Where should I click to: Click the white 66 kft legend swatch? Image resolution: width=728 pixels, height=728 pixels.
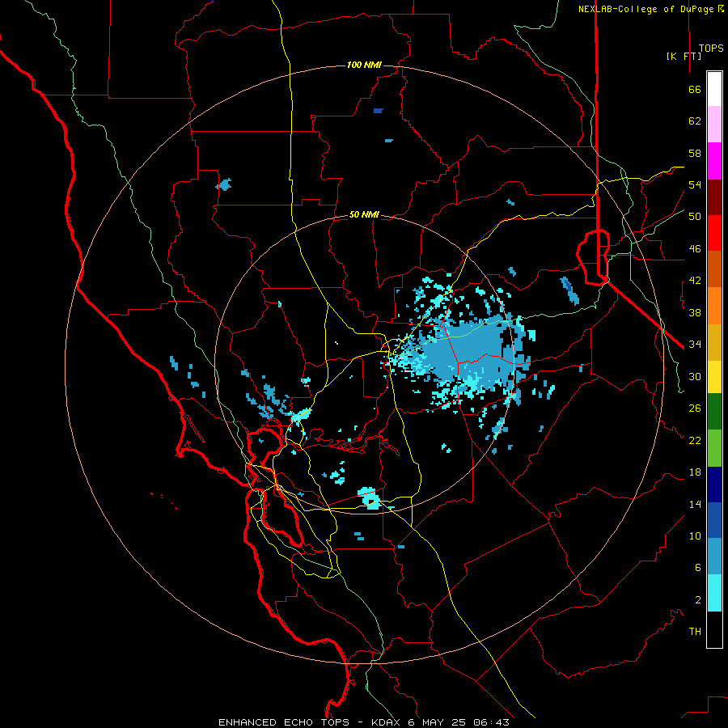coord(714,89)
